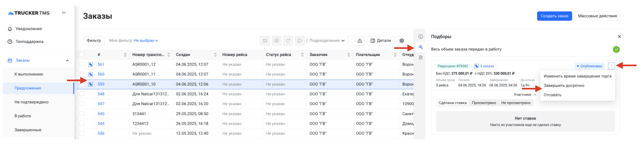Click the three-dot menu on Редукцион card
Viewport: 644px width, 145px height.
pos(611,66)
